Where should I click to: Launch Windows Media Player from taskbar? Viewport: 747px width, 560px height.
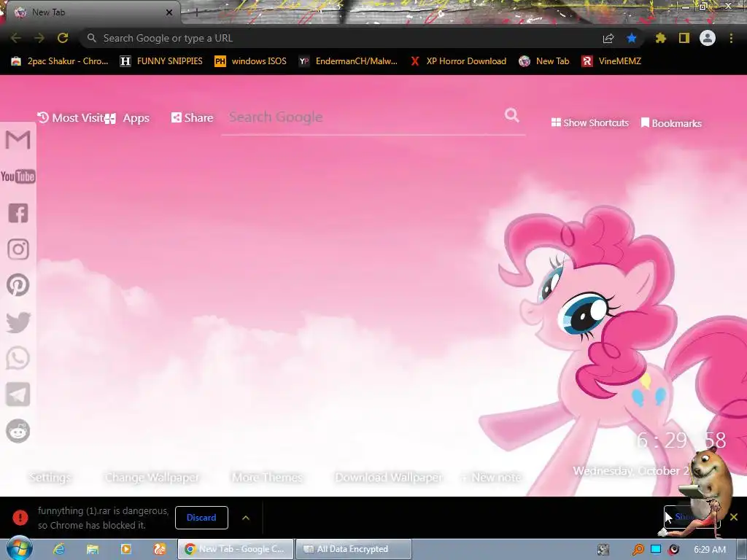click(x=126, y=549)
